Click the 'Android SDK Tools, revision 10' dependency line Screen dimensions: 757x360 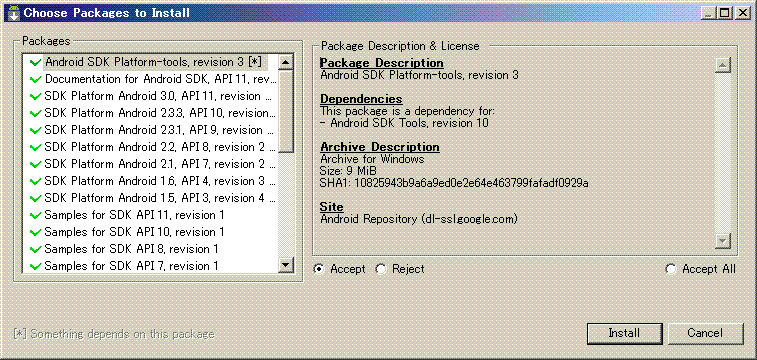coord(405,123)
